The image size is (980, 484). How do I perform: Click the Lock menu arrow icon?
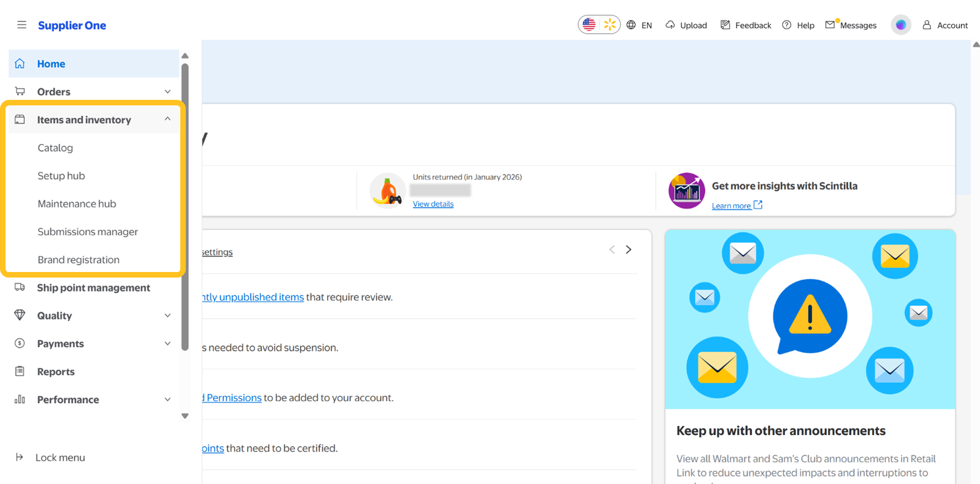tap(20, 457)
